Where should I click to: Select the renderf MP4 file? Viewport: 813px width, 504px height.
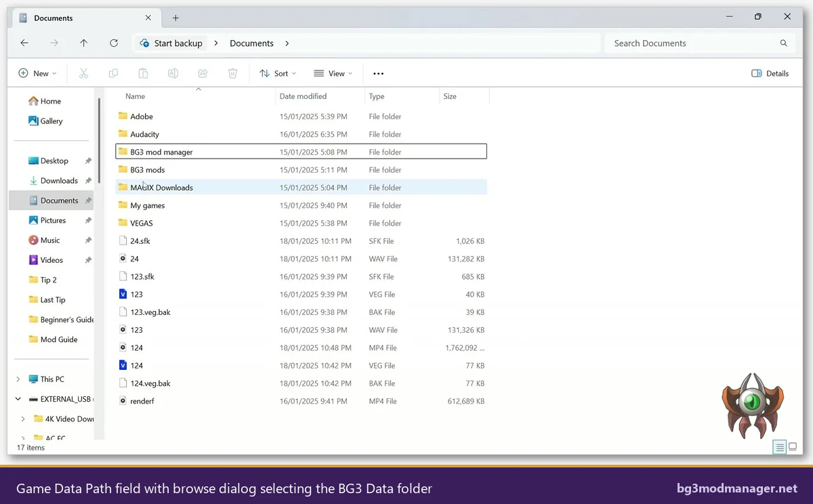click(301, 401)
